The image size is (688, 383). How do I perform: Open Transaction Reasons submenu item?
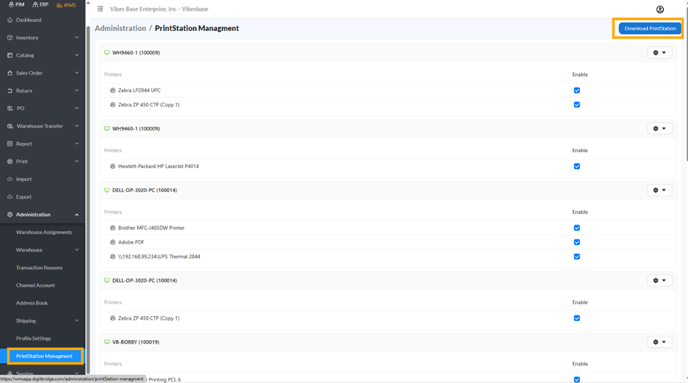[39, 268]
